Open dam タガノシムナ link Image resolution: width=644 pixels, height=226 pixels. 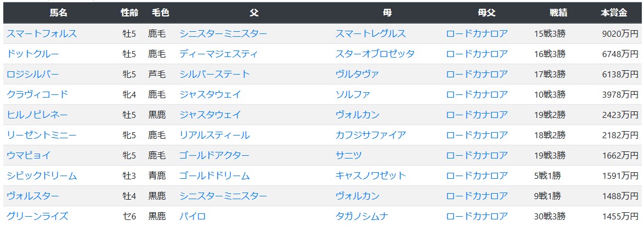coord(362,217)
